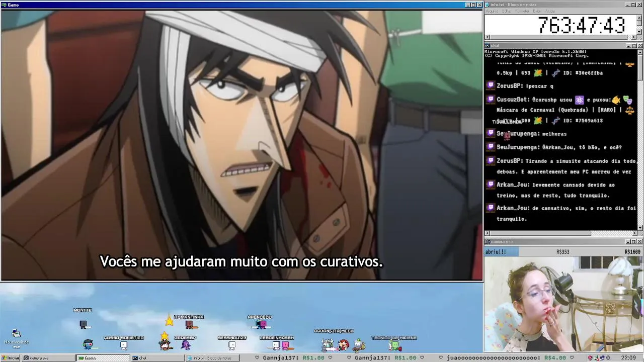Click gold star above TEMANTINHA
644x362 pixels.
point(169,321)
